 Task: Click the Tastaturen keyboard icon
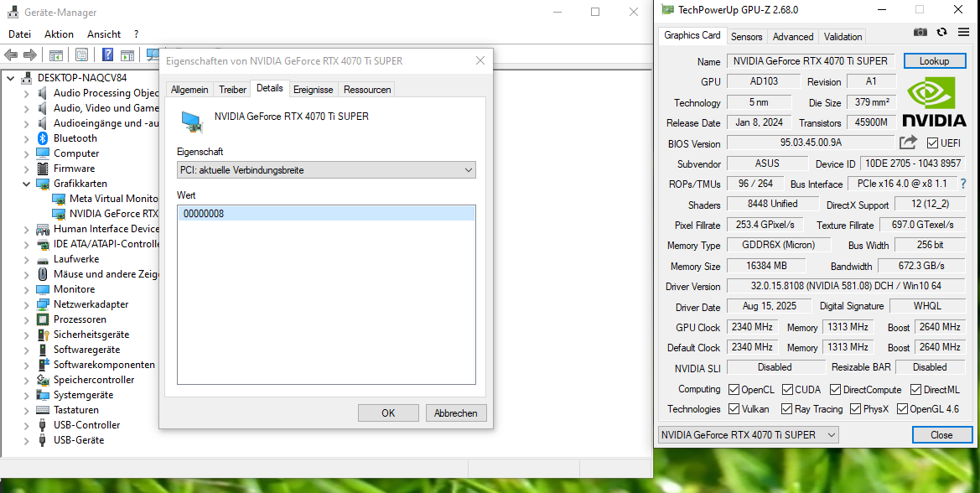click(43, 410)
